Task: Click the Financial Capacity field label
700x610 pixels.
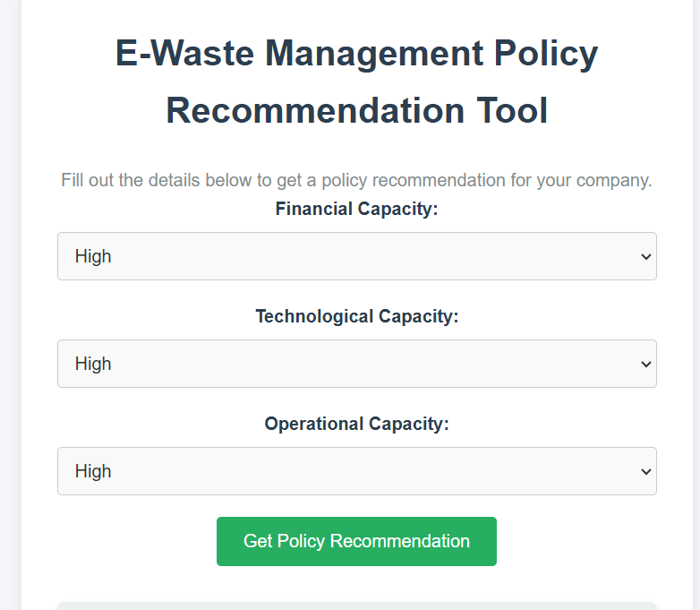Action: click(x=356, y=210)
